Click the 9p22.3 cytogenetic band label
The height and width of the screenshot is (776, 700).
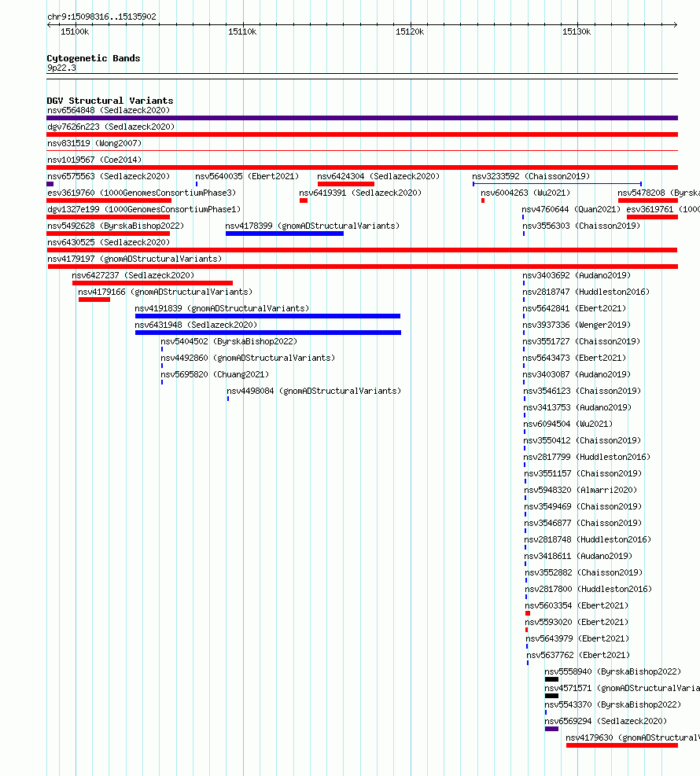click(61, 68)
